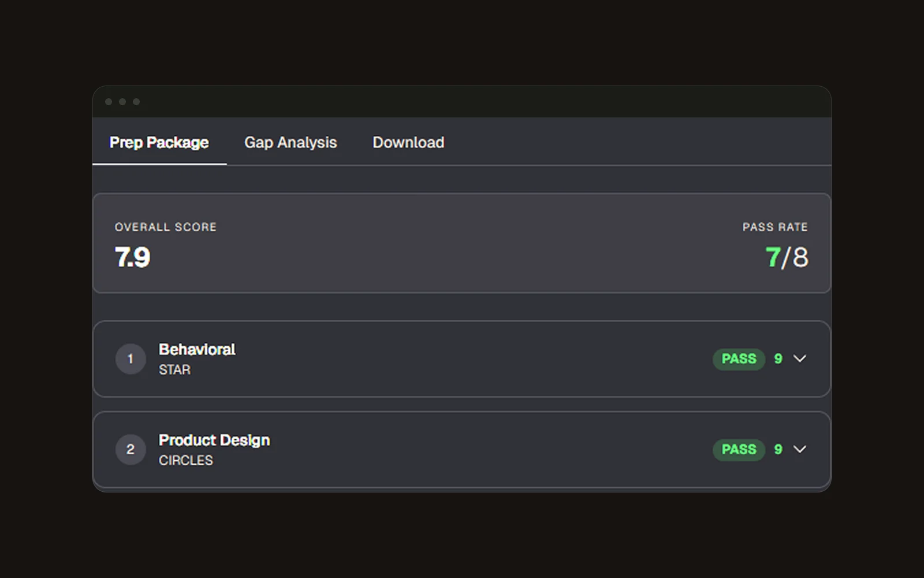
Task: Click the CIRCLES framework label
Action: point(186,461)
